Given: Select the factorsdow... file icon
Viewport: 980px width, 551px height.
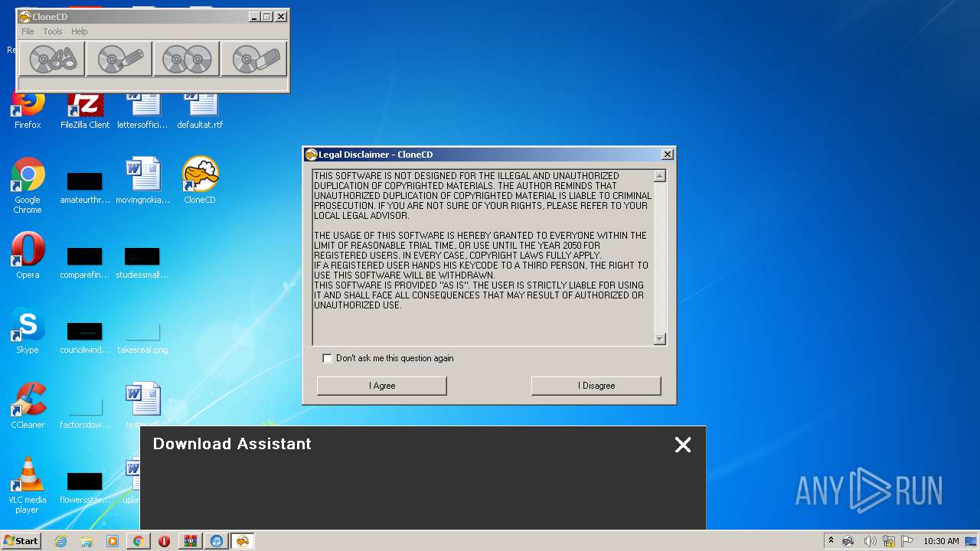Looking at the screenshot, I should pos(85,411).
